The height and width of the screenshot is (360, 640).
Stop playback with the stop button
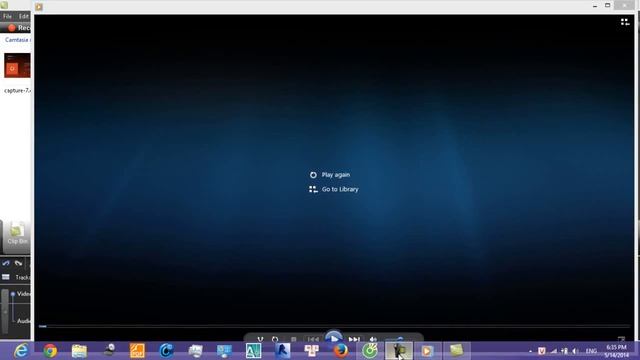[293, 339]
